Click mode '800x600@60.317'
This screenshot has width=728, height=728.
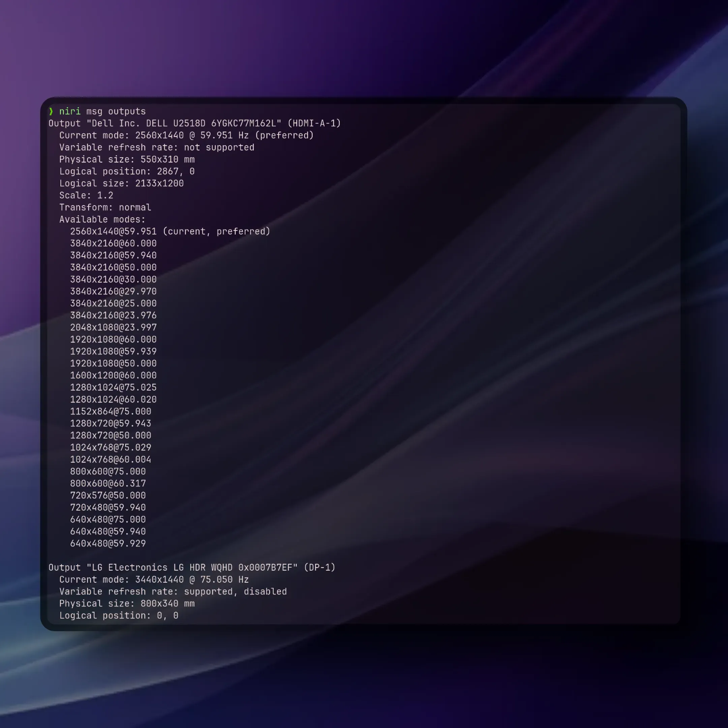pos(108,484)
